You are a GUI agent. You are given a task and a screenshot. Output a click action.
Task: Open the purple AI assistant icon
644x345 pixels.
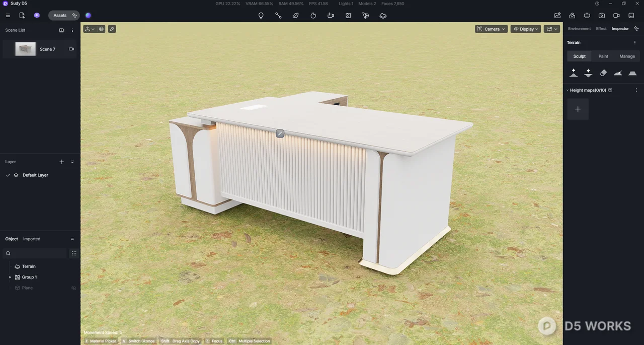pos(37,16)
